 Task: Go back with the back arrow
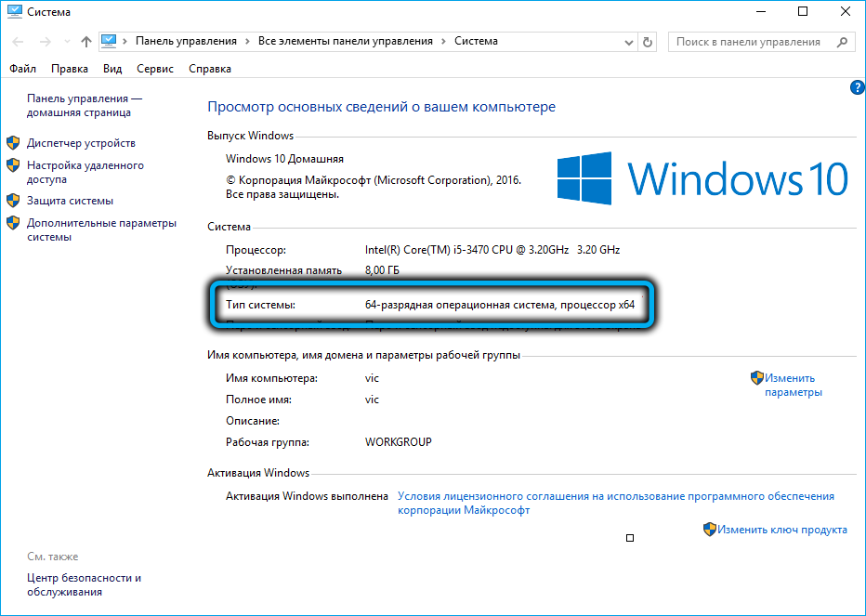pos(18,42)
